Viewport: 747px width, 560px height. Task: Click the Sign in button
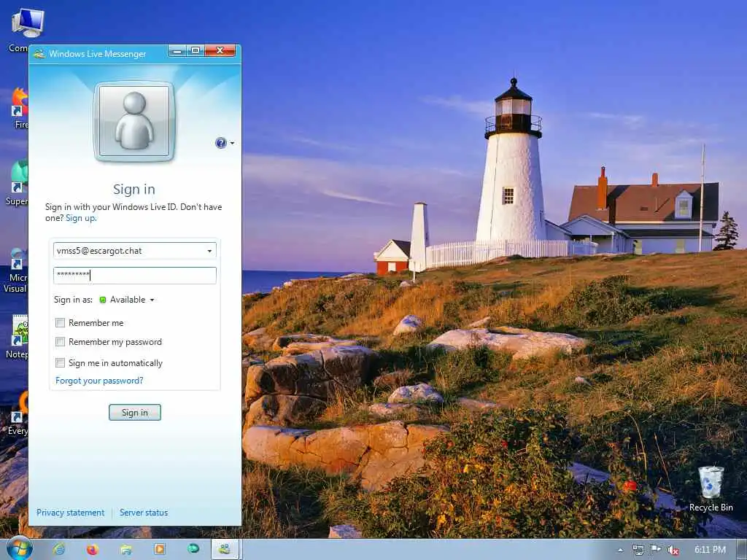pos(135,413)
